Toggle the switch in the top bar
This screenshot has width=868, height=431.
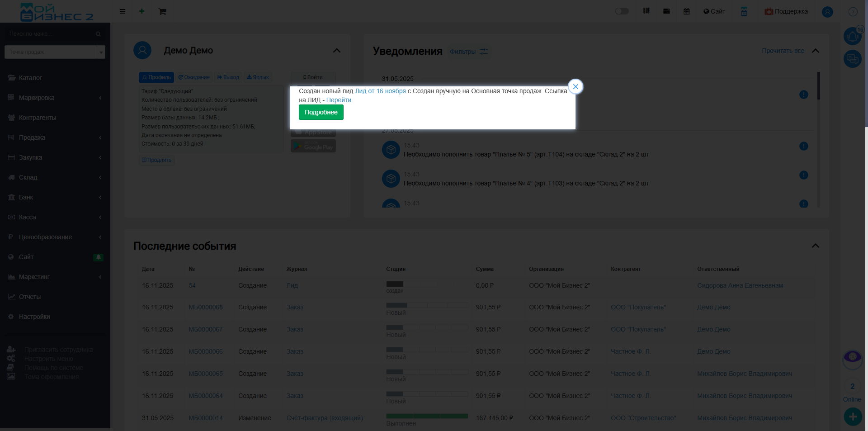pyautogui.click(x=622, y=11)
